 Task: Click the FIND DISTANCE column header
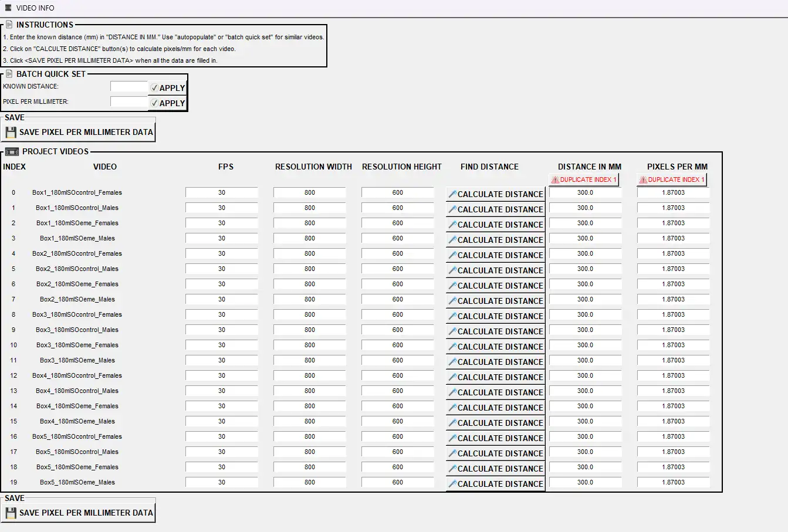489,167
